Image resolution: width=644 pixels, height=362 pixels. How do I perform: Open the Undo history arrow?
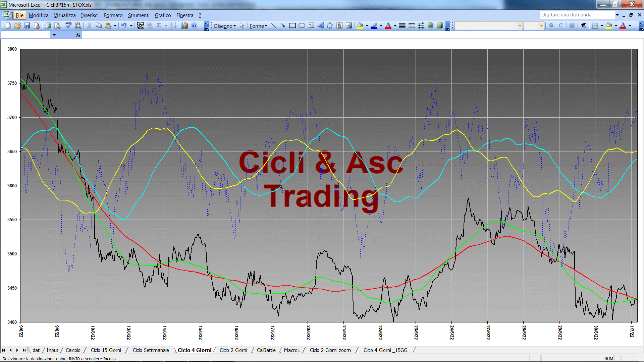[131, 25]
